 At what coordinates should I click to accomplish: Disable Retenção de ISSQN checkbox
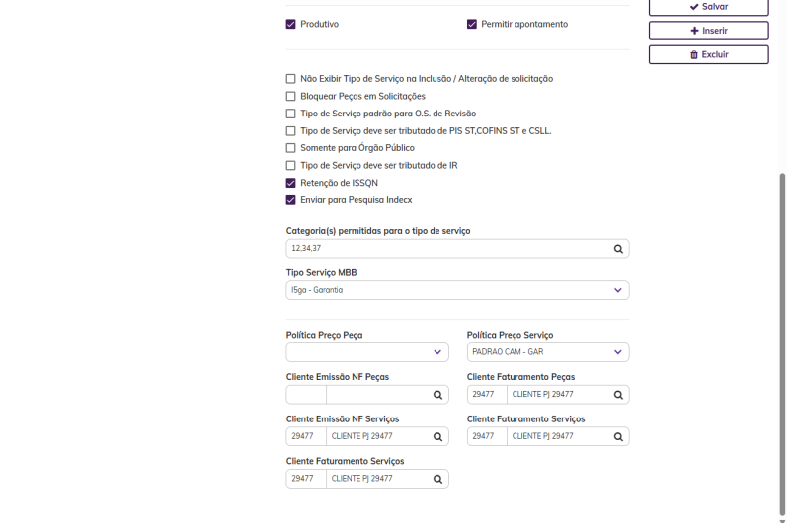click(x=291, y=183)
